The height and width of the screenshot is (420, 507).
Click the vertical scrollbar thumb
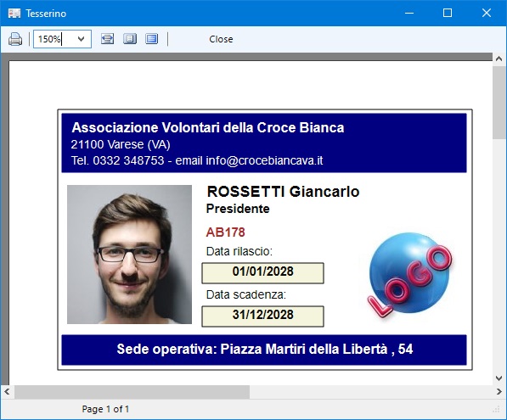[x=499, y=103]
